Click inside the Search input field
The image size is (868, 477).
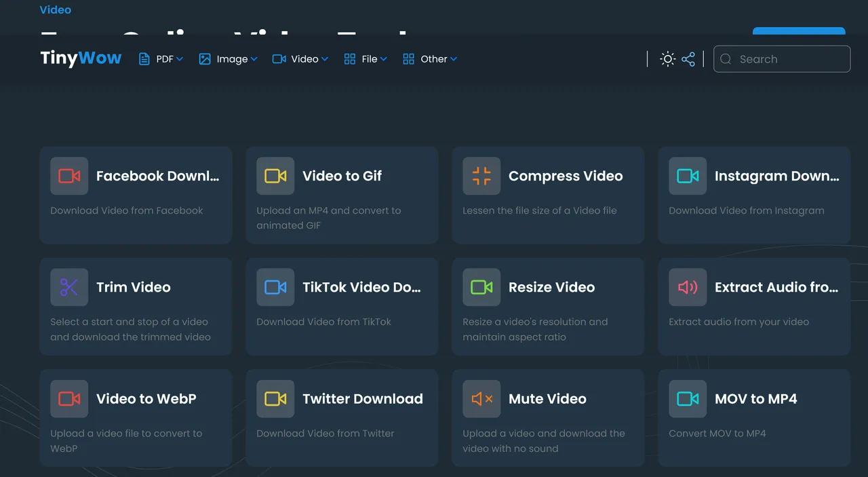tap(782, 59)
